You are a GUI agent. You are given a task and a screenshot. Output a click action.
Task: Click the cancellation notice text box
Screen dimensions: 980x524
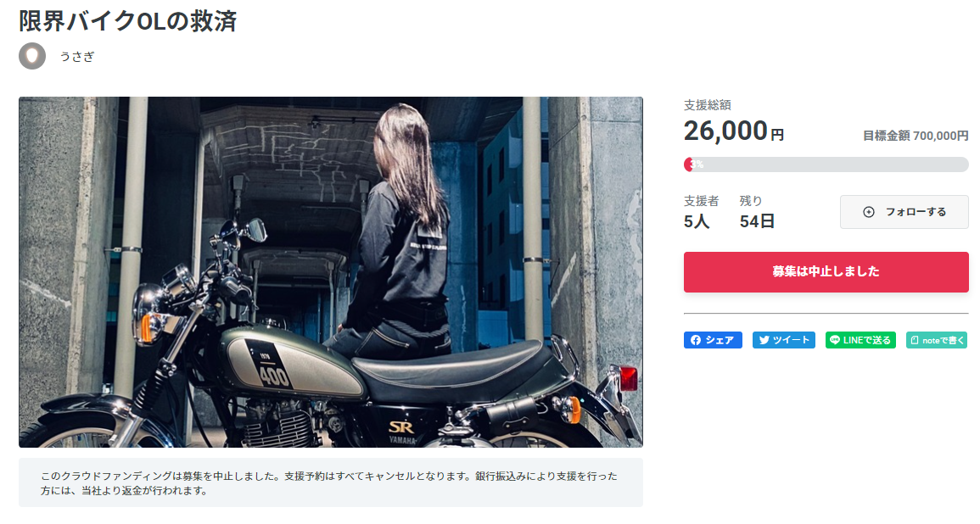(331, 482)
